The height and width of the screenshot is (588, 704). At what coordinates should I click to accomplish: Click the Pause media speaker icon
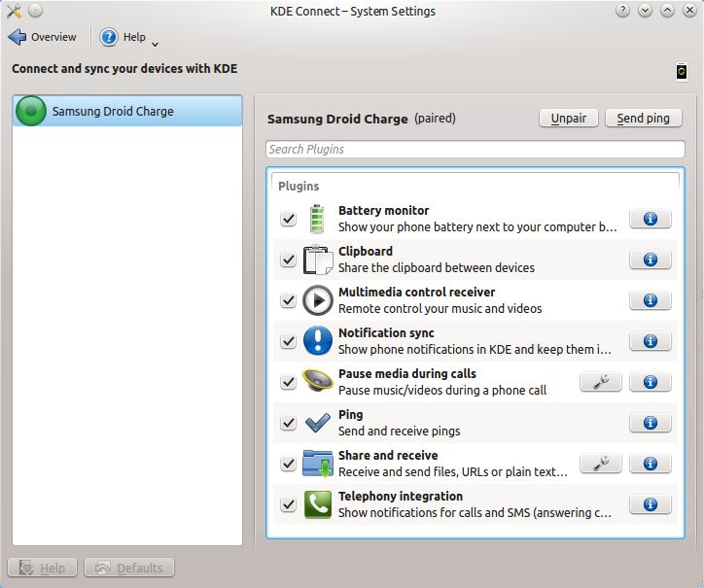pos(317,381)
